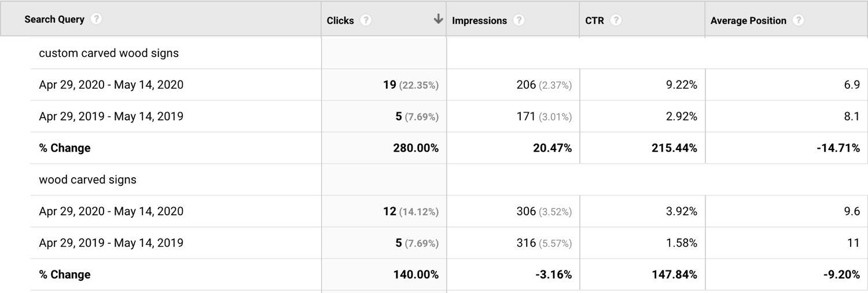Open help icon next to CTR
Viewport: 868px width, 293px height.
pos(616,20)
